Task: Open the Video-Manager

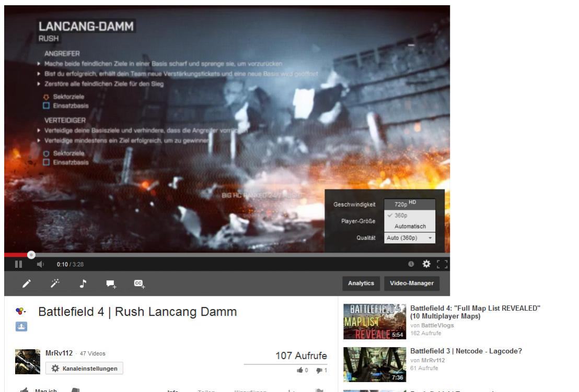Action: click(x=412, y=283)
